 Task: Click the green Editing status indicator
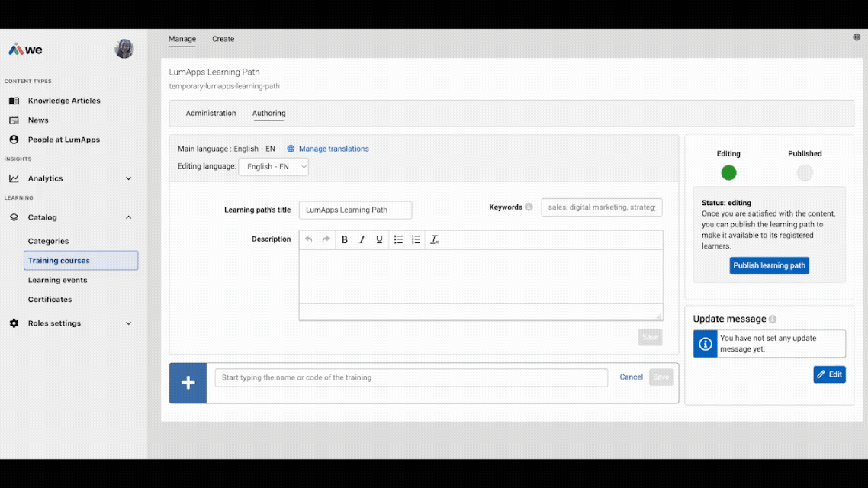(x=728, y=172)
